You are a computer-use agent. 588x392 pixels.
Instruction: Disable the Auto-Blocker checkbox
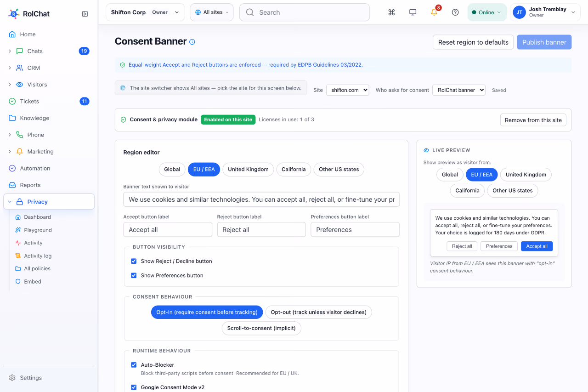tap(134, 365)
